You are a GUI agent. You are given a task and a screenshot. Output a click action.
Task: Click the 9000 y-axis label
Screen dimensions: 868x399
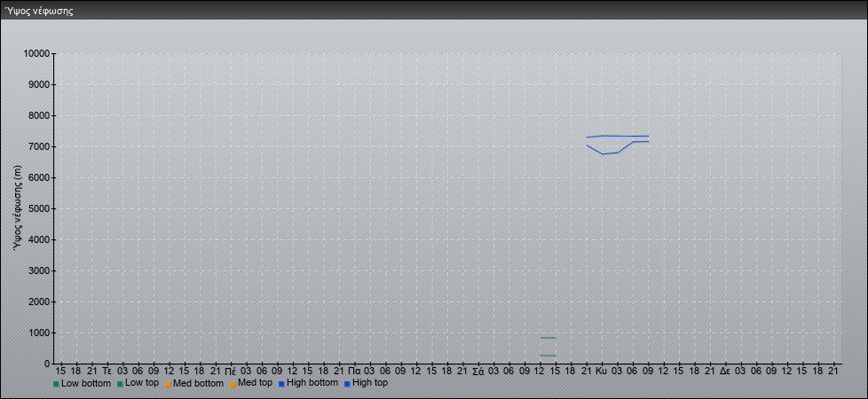click(x=39, y=84)
